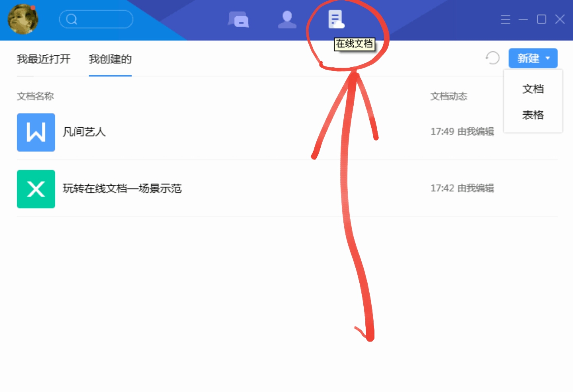
Task: Open the spreadsheet icon for 玩转在线文档
Action: point(36,189)
